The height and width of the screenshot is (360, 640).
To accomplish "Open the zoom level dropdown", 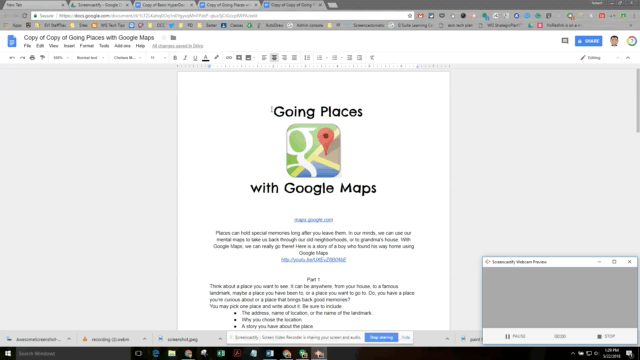I will (61, 58).
